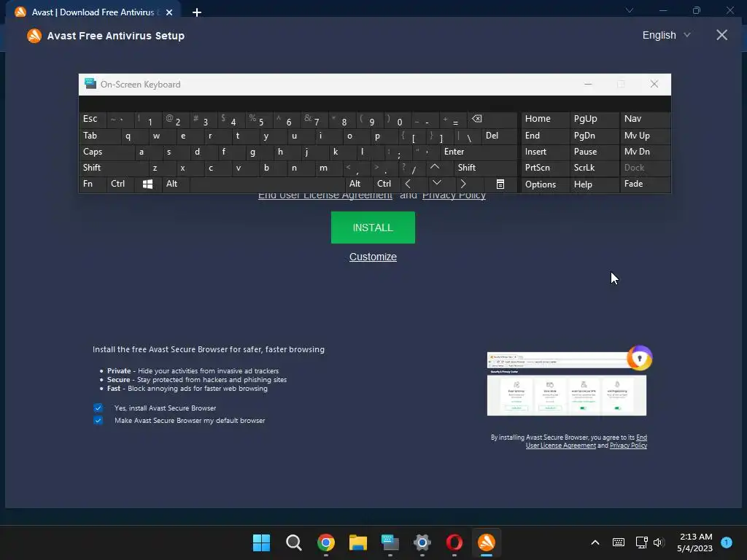Open the browser tab search chevron

[630, 10]
